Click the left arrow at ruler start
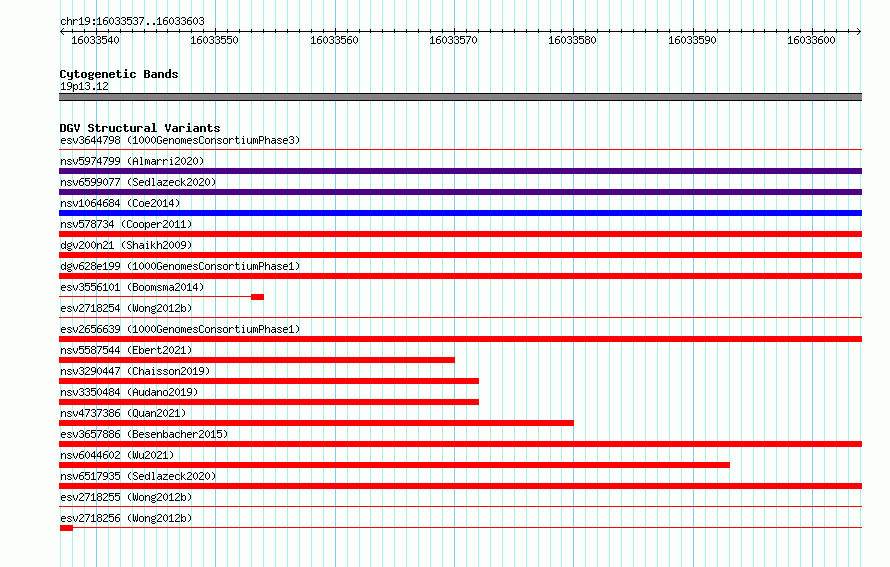This screenshot has width=890, height=567. tap(62, 31)
